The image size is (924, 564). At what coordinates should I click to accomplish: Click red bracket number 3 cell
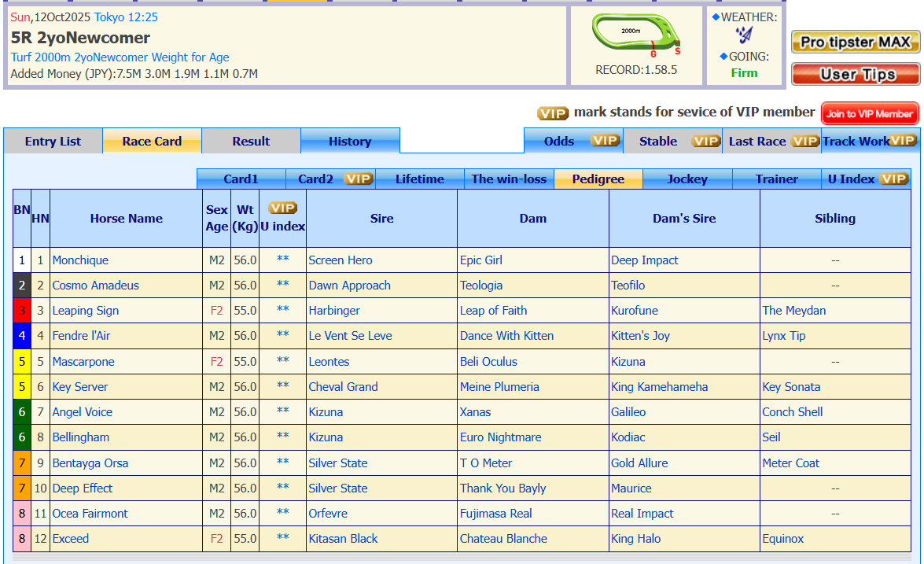[x=22, y=311]
